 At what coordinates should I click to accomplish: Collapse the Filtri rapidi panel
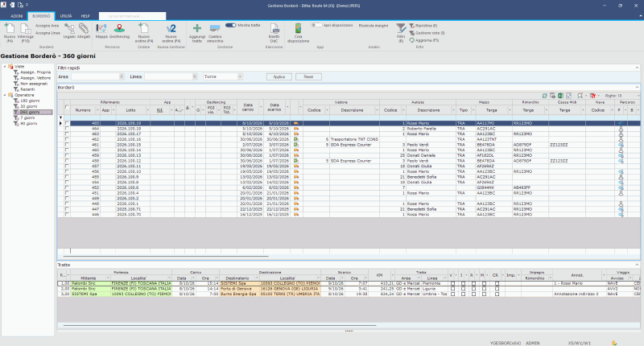[637, 68]
